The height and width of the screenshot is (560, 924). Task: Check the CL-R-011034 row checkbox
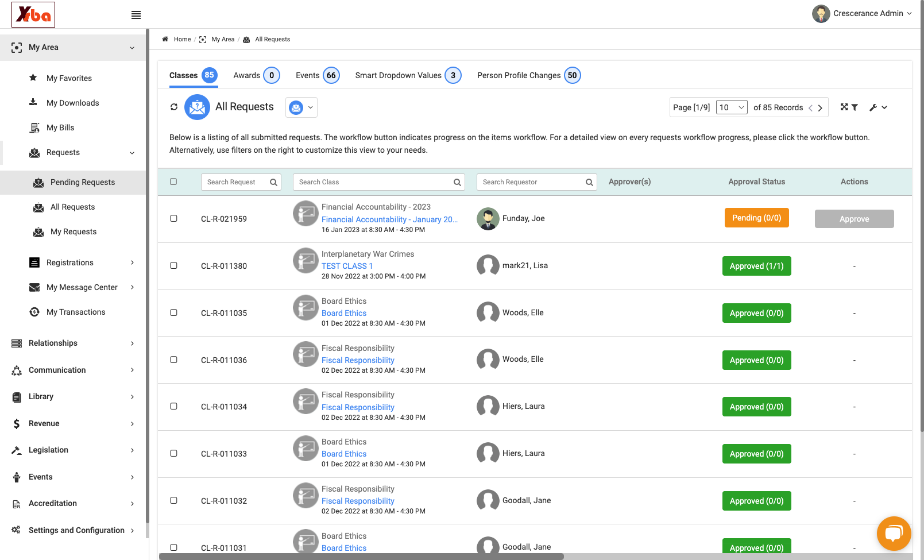click(173, 406)
